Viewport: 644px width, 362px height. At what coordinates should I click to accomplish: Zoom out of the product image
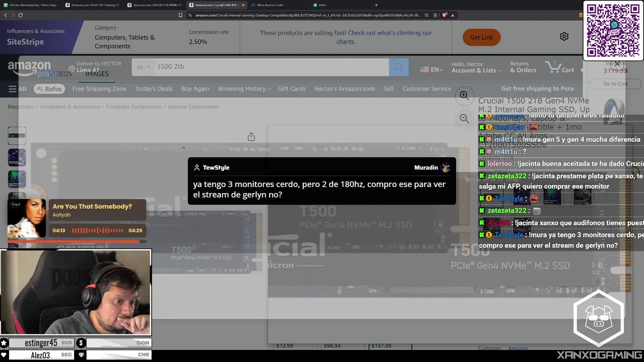pos(464,118)
